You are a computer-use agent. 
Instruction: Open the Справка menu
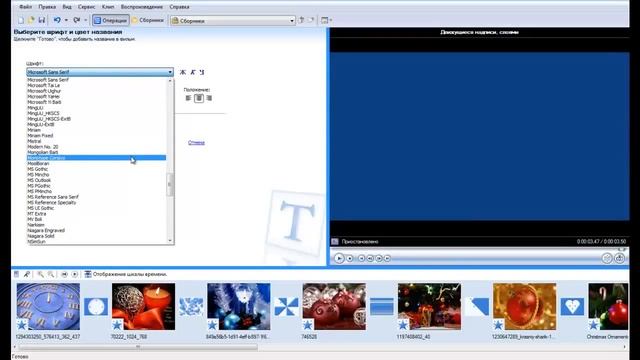[179, 7]
